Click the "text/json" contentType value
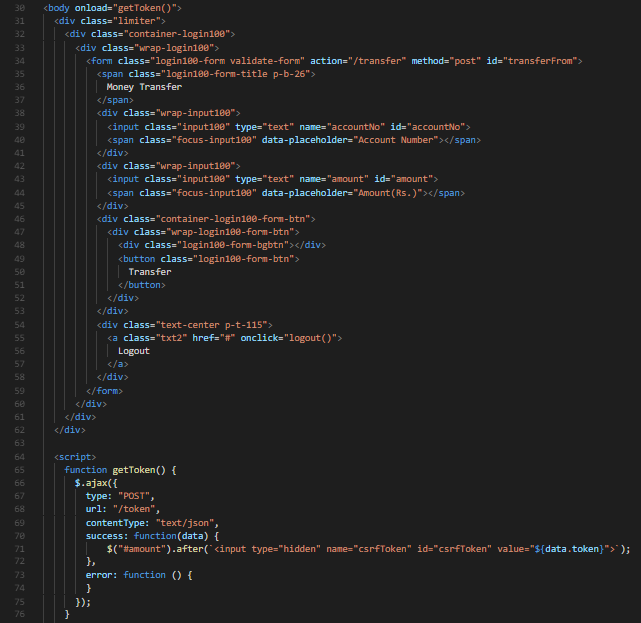This screenshot has height=623, width=641. (185, 523)
